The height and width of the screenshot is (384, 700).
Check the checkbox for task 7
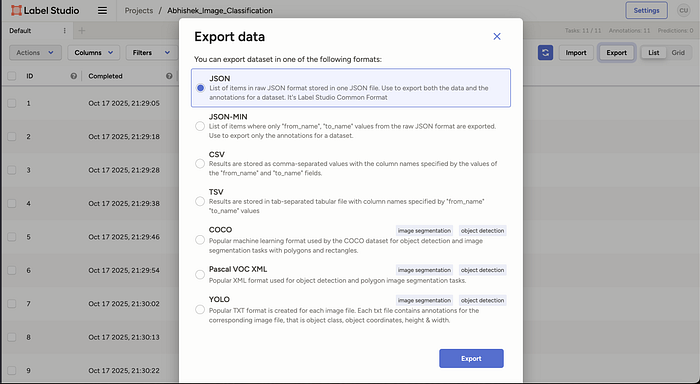tap(12, 304)
